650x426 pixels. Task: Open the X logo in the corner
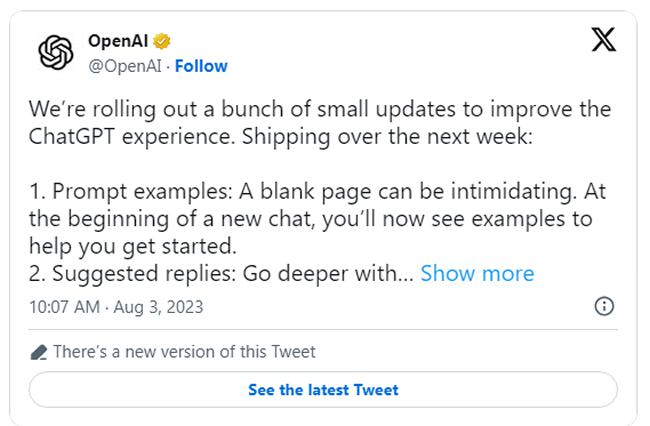pos(603,43)
